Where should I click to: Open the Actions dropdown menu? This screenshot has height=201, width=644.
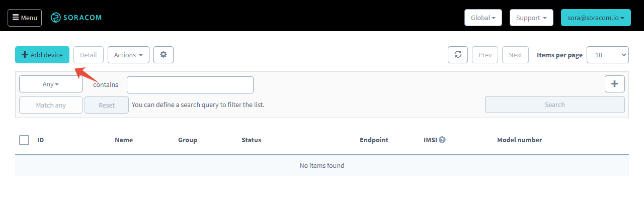tap(128, 55)
